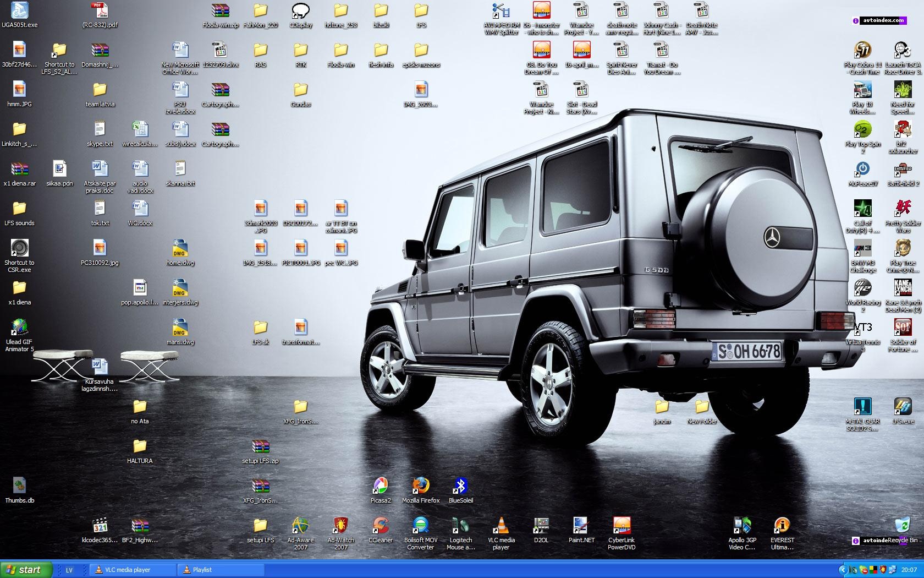Open the Gundas folder
Viewport: 924px width, 578px height.
(x=300, y=89)
